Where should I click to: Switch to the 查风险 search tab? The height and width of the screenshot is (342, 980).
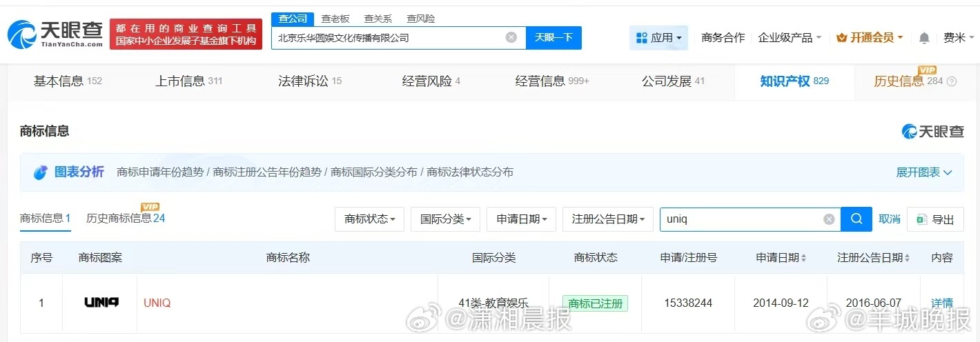pos(420,19)
